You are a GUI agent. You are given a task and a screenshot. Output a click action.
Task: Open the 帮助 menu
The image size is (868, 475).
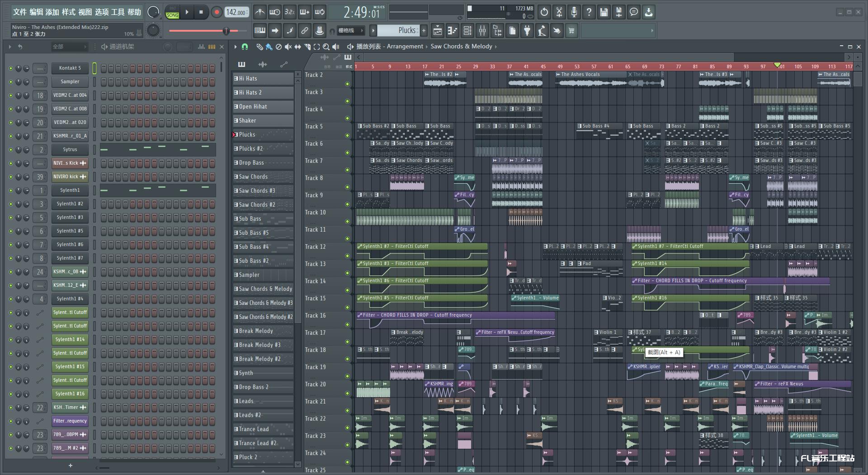click(134, 12)
